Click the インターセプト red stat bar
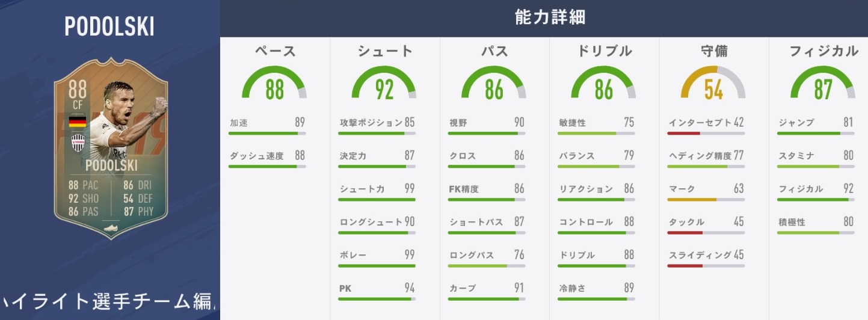Screen dimensions: 868x320 pos(706,133)
